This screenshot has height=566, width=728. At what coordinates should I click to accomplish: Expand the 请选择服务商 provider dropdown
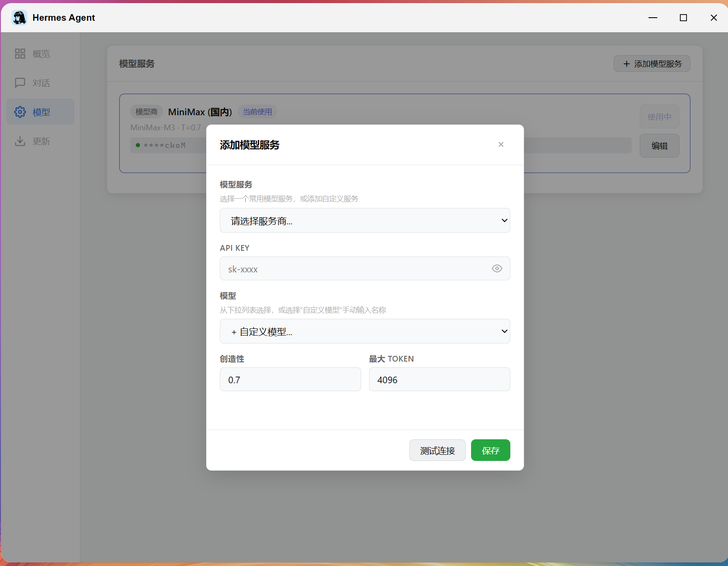click(x=365, y=220)
